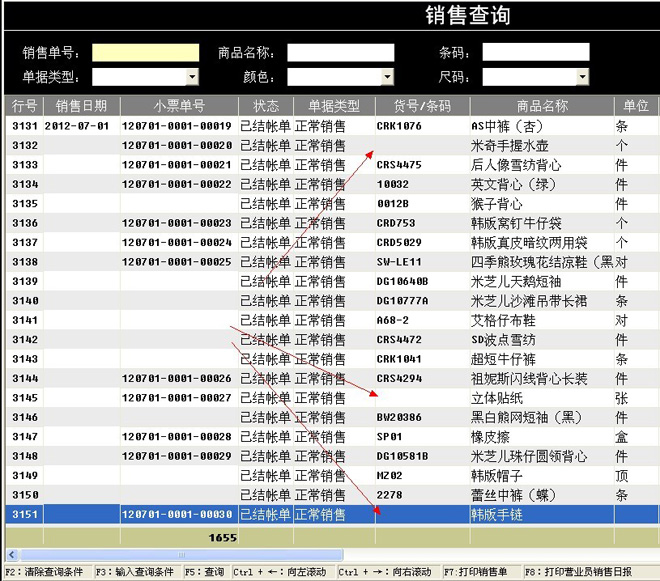Select row number 3131
The height and width of the screenshot is (581, 660).
click(x=25, y=126)
